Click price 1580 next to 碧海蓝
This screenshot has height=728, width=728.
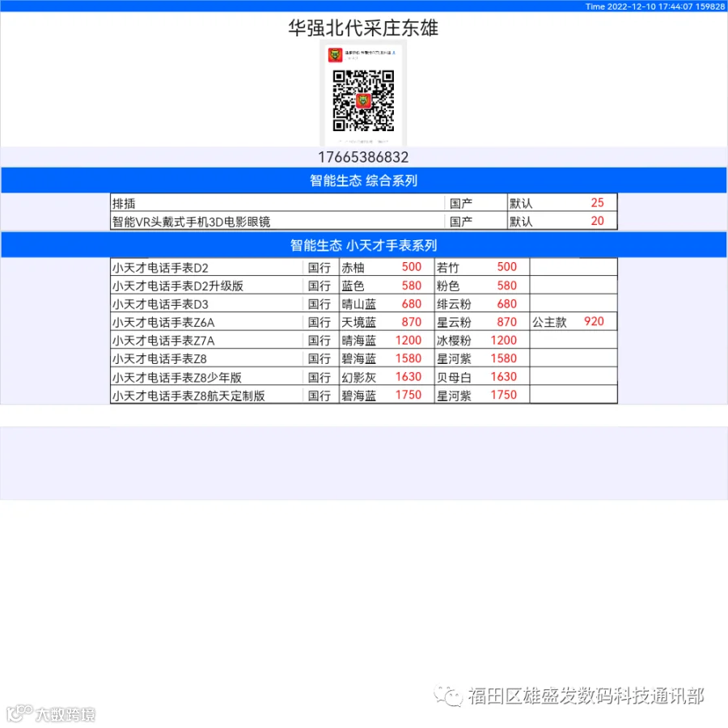tap(408, 358)
